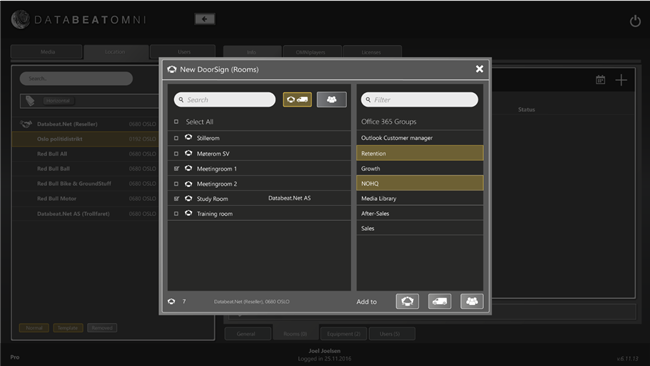
Task: Select Databeat.Net AS (Trollfaret) location
Action: (85, 213)
